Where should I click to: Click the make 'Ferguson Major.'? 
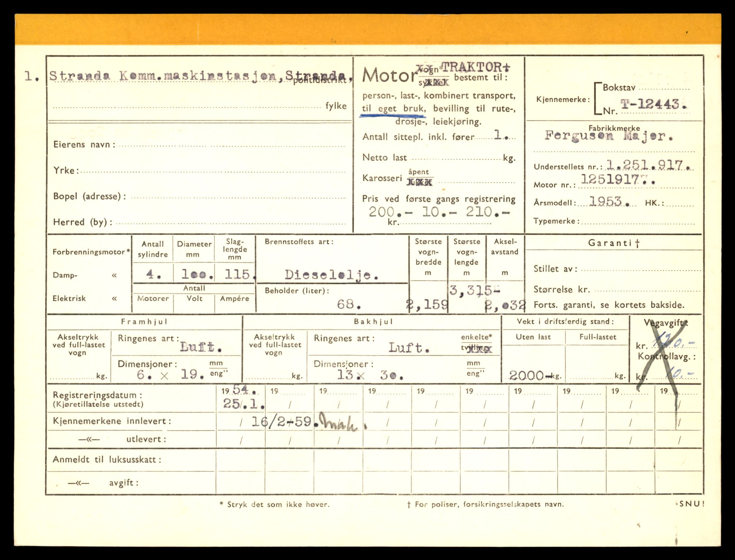[x=609, y=136]
